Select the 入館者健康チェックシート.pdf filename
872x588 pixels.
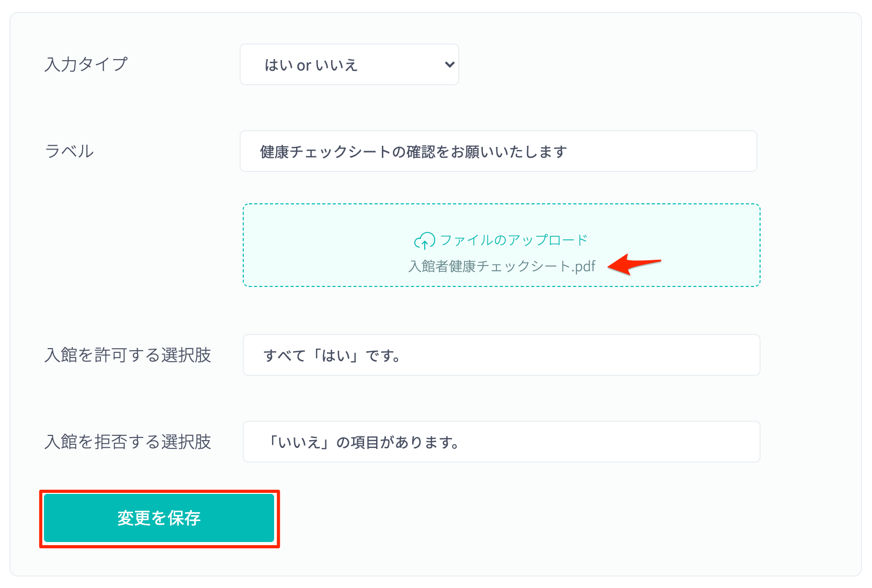(x=502, y=267)
